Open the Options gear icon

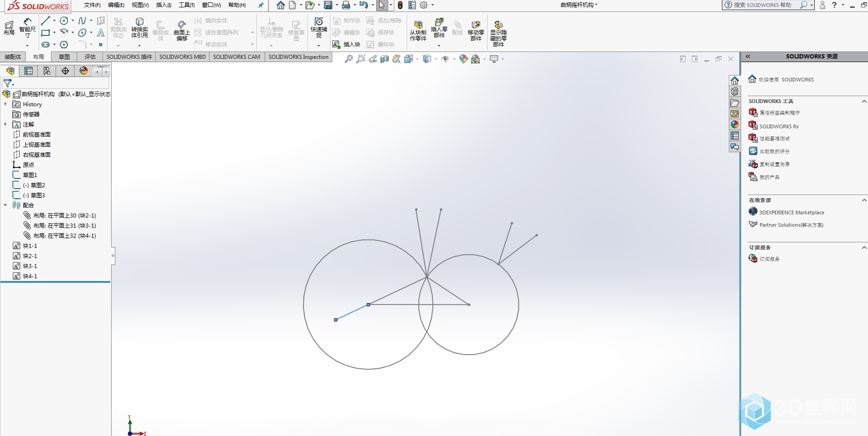pyautogui.click(x=424, y=5)
